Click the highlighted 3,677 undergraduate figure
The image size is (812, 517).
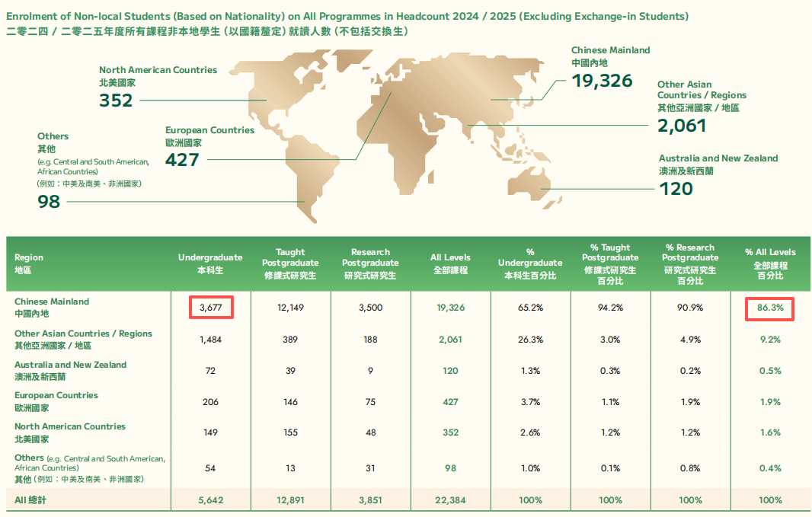pyautogui.click(x=211, y=308)
